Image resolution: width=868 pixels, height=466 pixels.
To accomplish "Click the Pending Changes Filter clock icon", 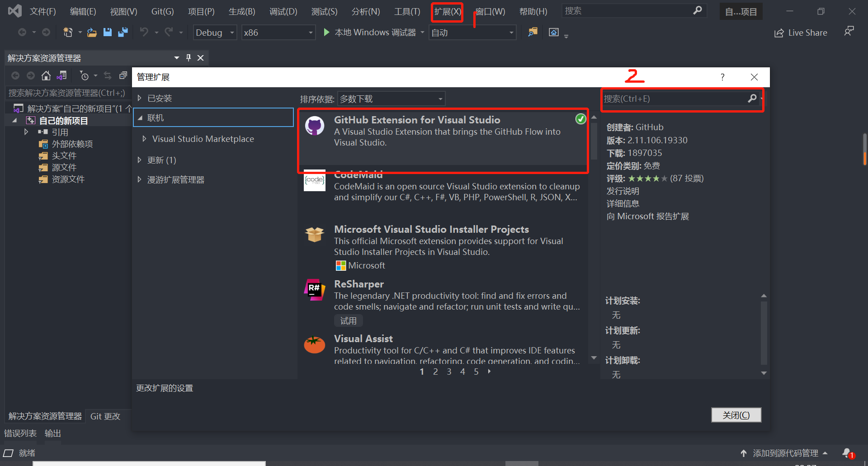I will (84, 75).
